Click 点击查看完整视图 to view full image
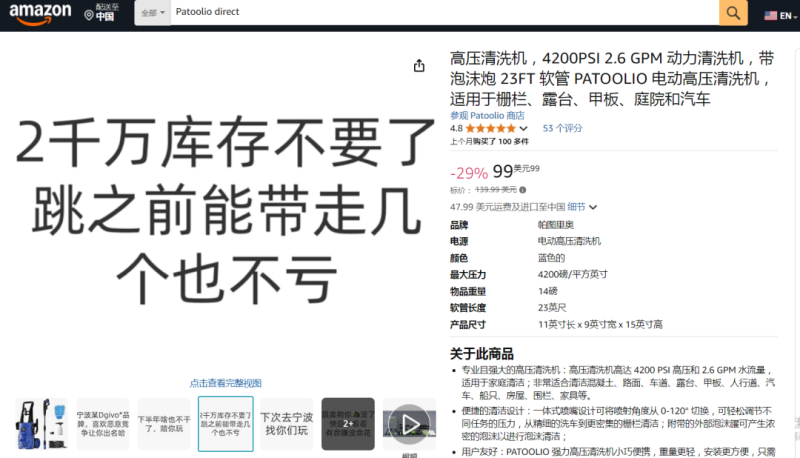The image size is (800, 458). [226, 383]
